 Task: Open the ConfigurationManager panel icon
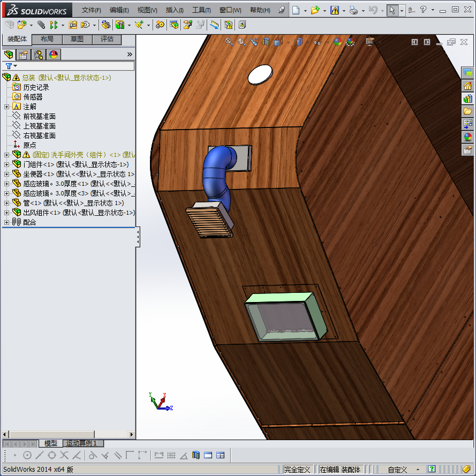pyautogui.click(x=39, y=55)
